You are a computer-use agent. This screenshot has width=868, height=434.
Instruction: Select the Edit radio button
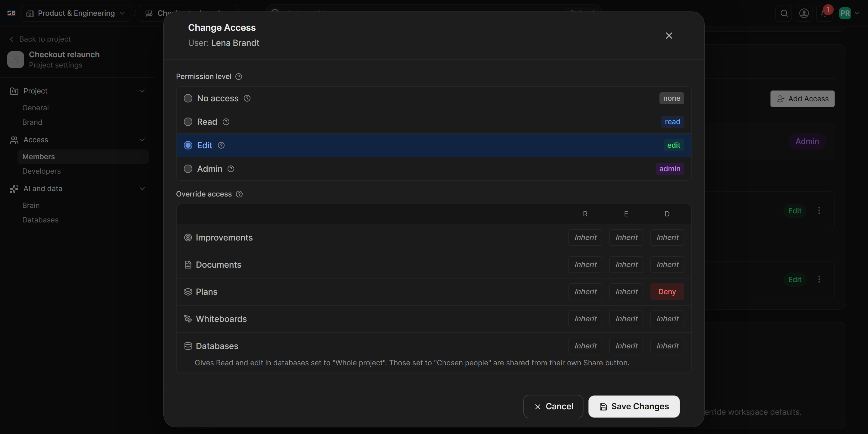click(x=188, y=145)
